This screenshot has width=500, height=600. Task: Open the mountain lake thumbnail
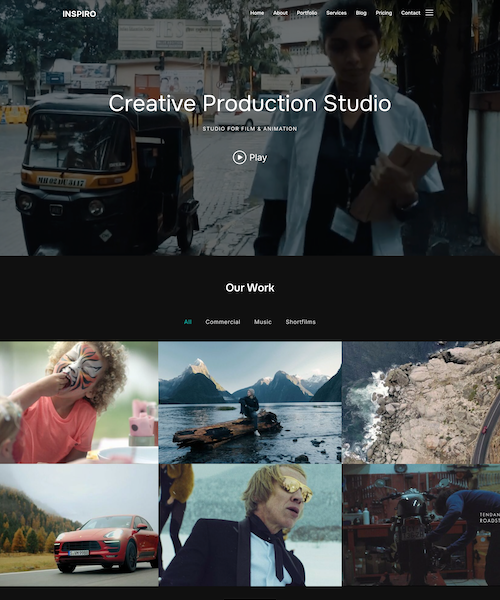coord(250,402)
